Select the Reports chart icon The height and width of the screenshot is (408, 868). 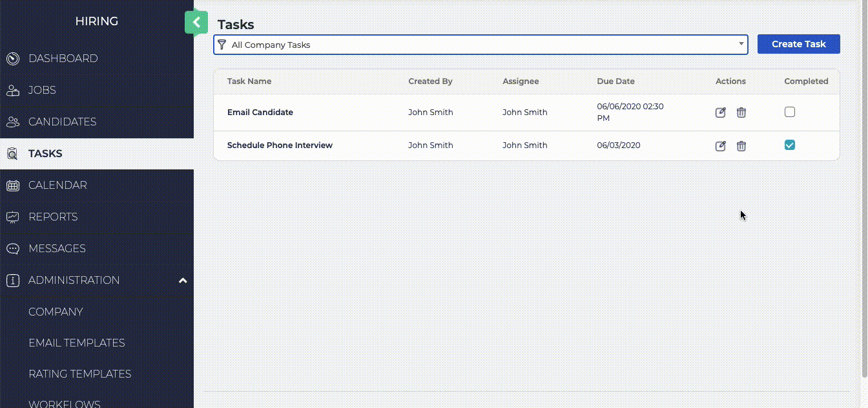click(12, 217)
